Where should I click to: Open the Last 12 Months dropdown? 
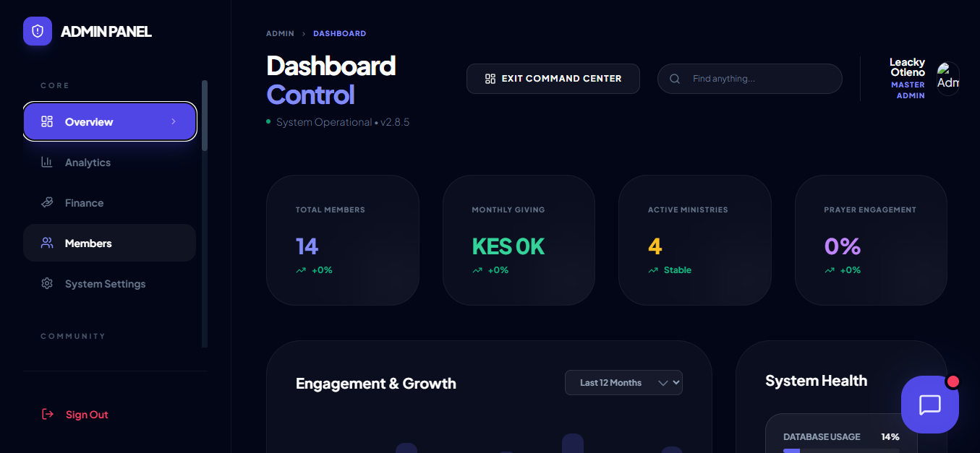623,383
